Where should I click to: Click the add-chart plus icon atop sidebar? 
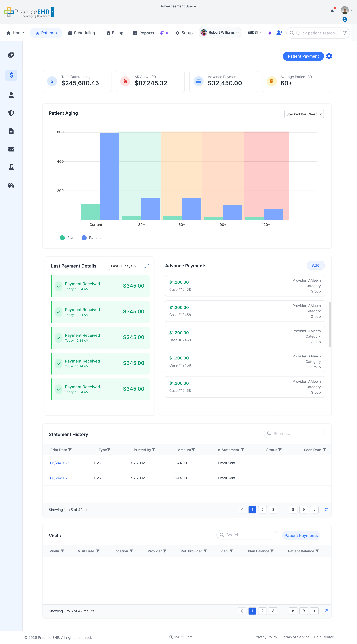[x=11, y=55]
